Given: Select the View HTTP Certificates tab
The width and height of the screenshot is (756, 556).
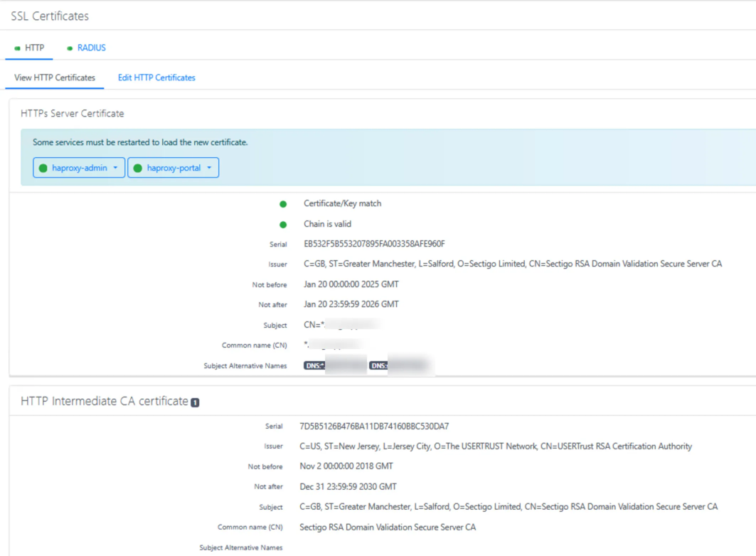Looking at the screenshot, I should (x=54, y=77).
